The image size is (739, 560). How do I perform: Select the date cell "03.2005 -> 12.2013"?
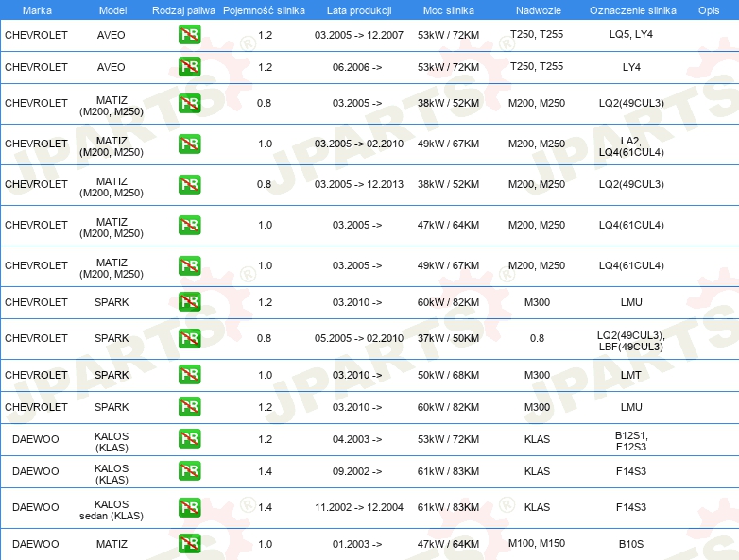coord(359,184)
